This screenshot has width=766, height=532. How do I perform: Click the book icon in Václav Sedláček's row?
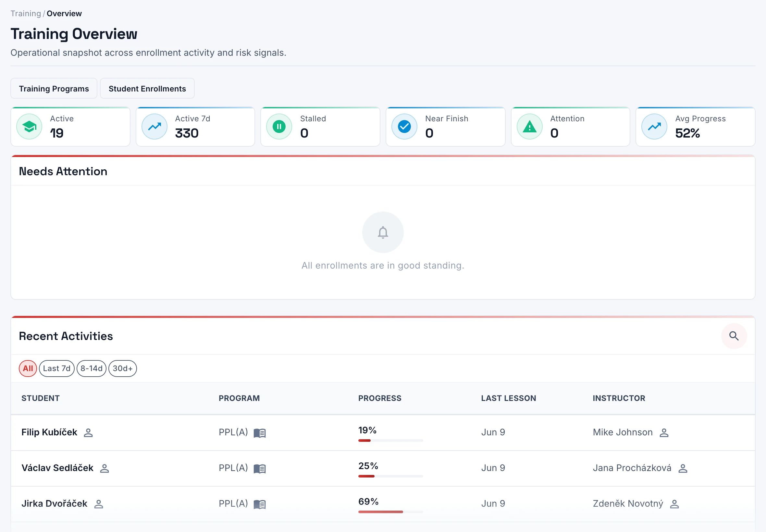point(259,468)
